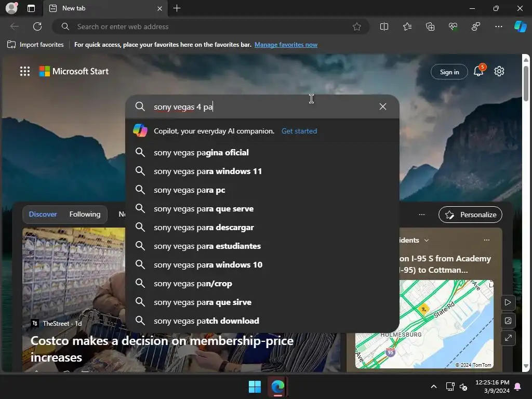Select suggestion sony vegas para estudiantes
532x399 pixels.
coord(262,246)
